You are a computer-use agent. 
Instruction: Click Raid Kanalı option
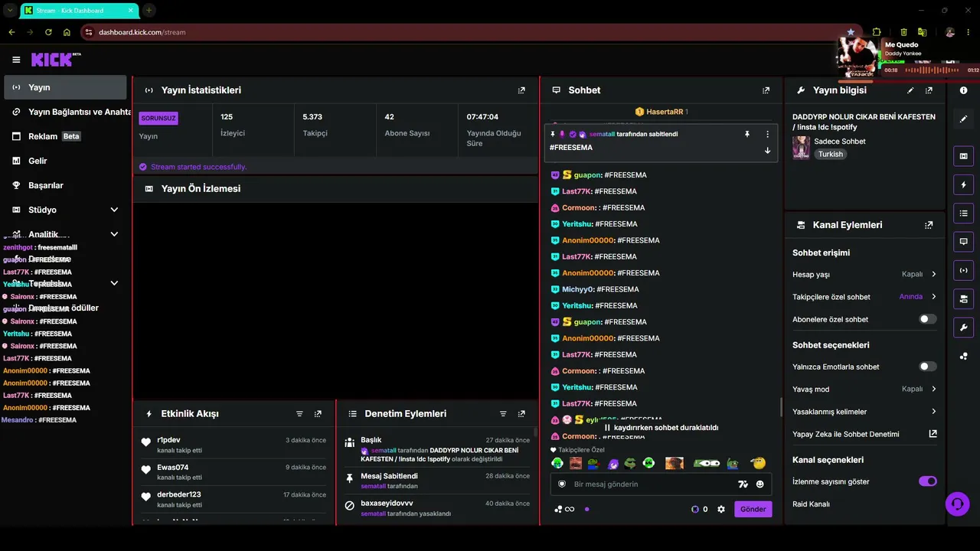pyautogui.click(x=811, y=504)
